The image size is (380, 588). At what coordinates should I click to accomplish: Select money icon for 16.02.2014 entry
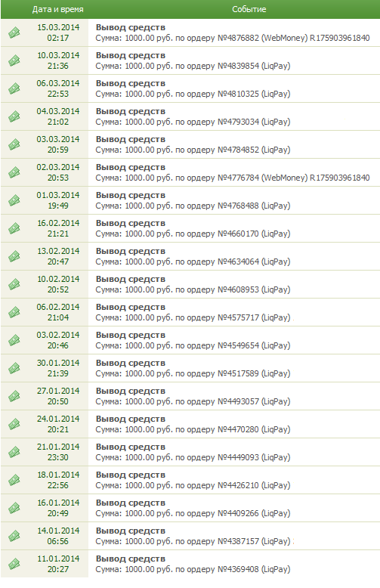(14, 228)
